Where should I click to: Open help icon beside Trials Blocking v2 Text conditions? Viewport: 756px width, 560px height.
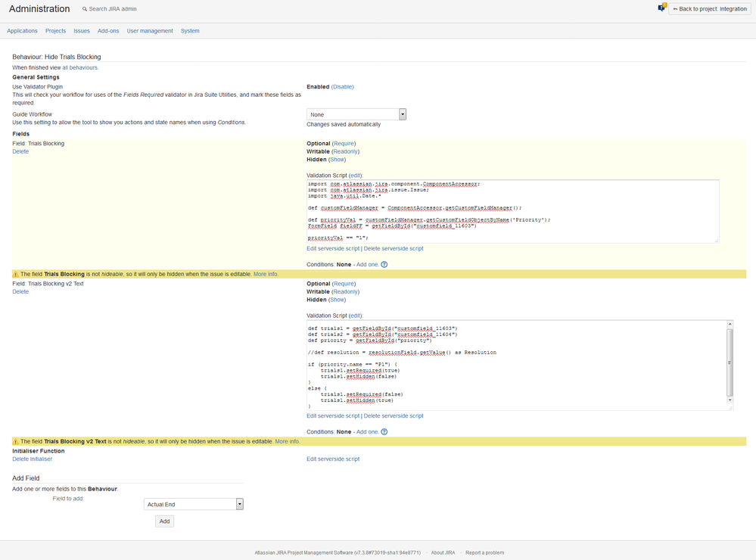click(384, 431)
